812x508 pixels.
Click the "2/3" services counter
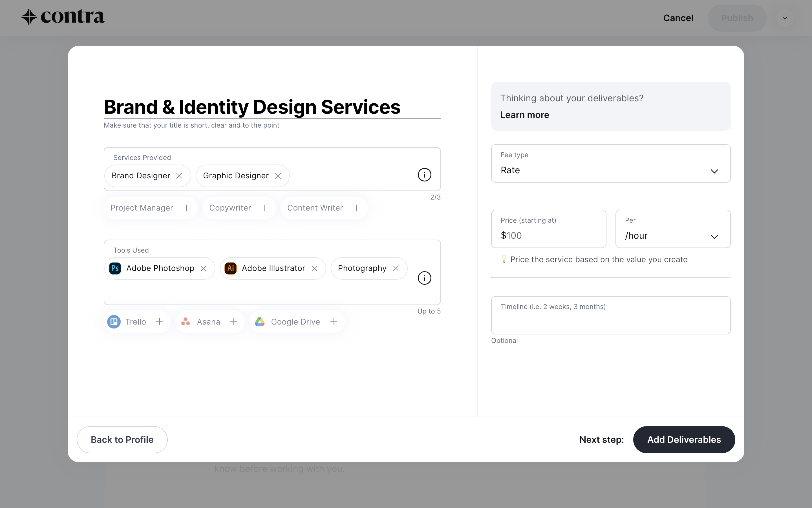435,197
